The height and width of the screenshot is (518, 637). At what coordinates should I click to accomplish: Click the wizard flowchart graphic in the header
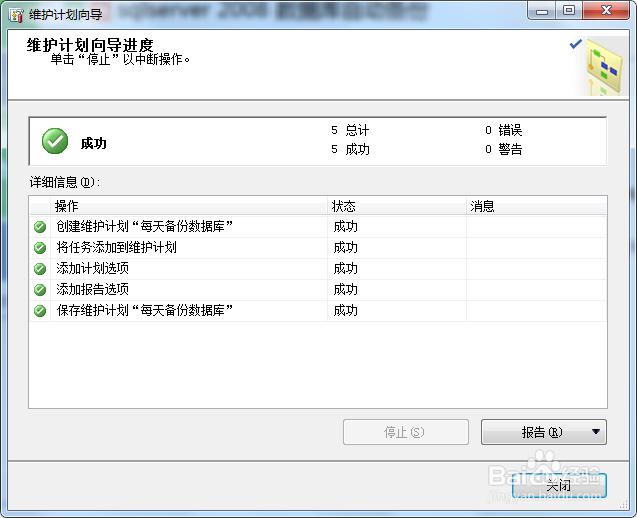[x=604, y=67]
